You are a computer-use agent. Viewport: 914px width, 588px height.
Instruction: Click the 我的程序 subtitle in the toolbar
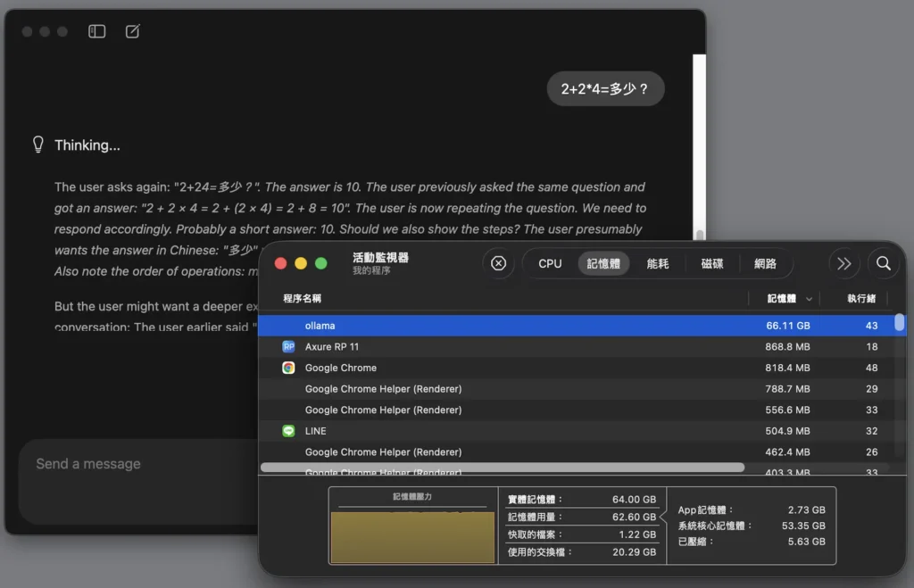pos(371,271)
